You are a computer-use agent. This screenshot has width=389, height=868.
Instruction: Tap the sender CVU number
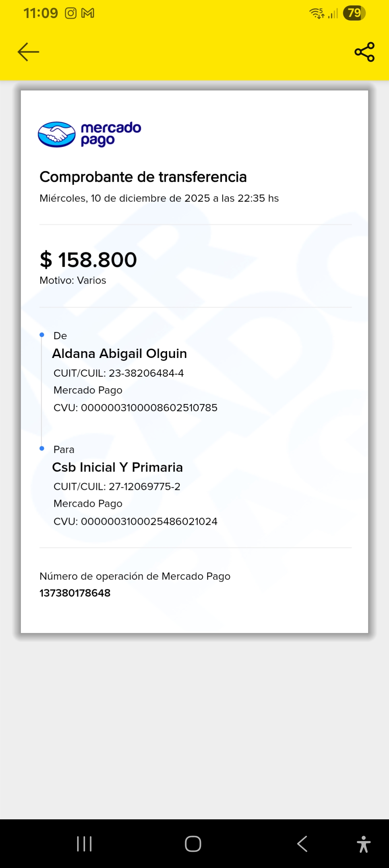(135, 408)
